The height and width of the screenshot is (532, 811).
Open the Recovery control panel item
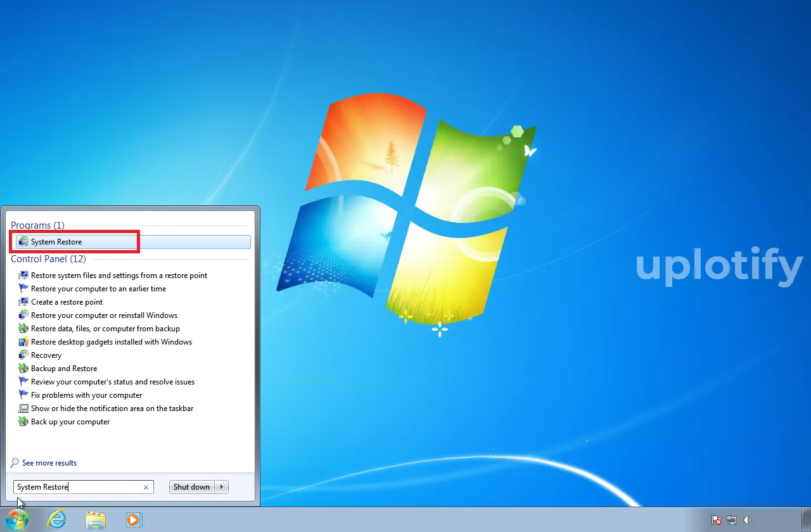(46, 355)
